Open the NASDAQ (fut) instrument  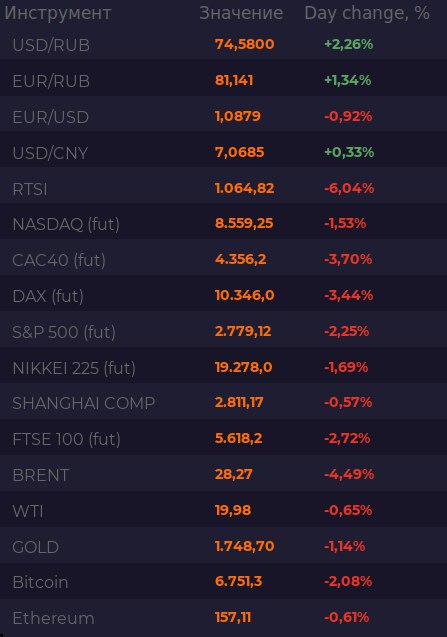[66, 224]
